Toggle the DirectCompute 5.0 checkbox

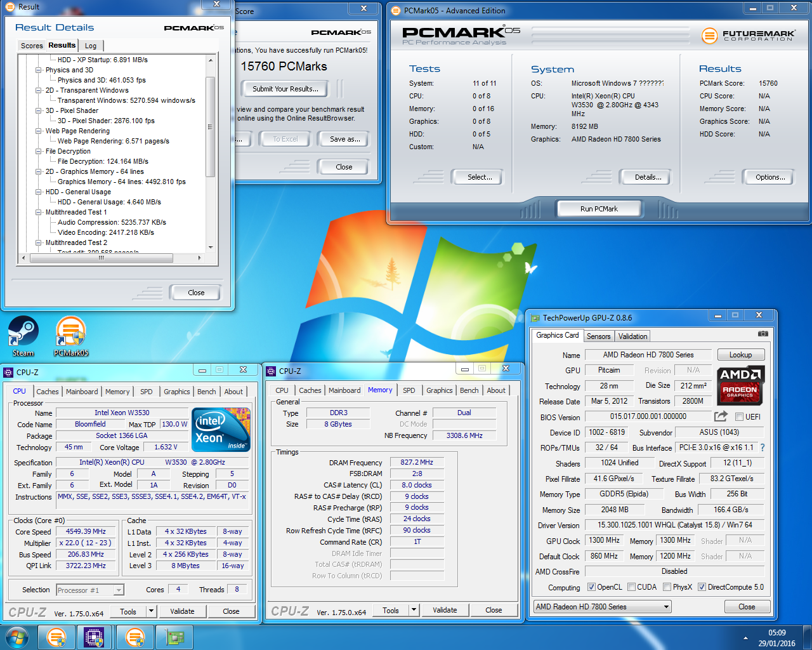[702, 587]
